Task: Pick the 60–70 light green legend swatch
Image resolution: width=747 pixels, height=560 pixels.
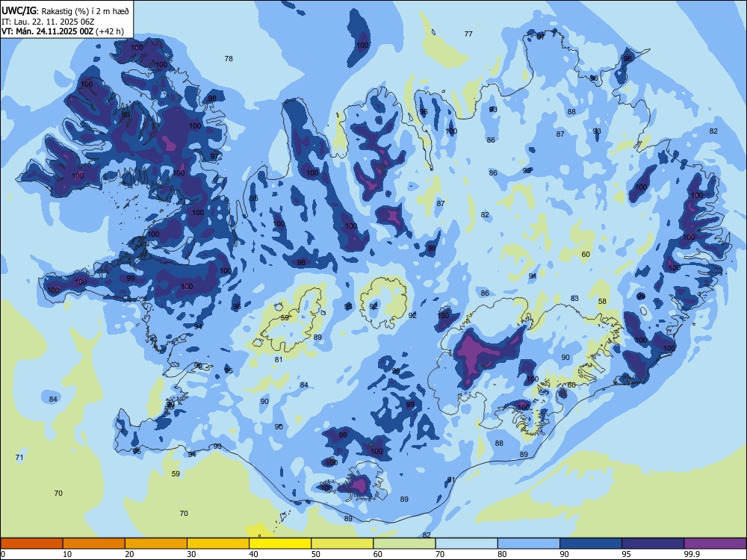Action: click(x=404, y=544)
